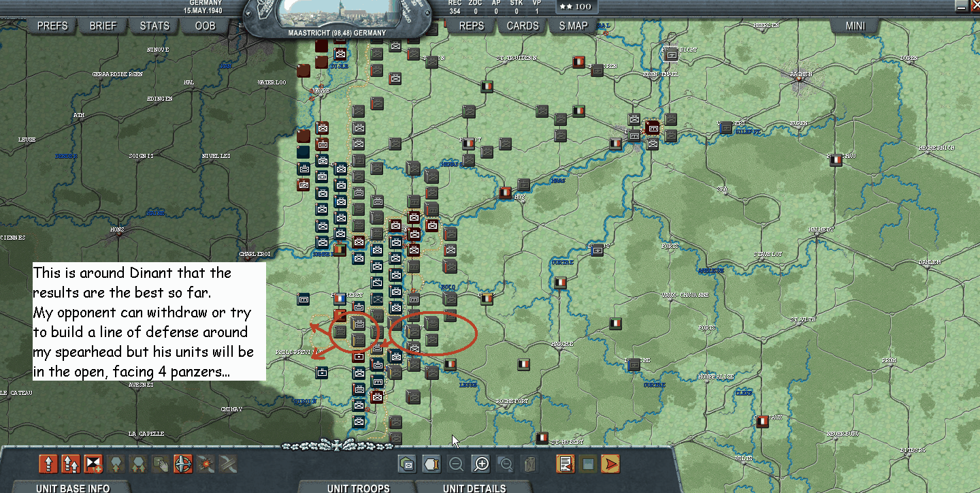The height and width of the screenshot is (493, 980).
Task: Click the zoom out magnifier icon
Action: coord(456,464)
